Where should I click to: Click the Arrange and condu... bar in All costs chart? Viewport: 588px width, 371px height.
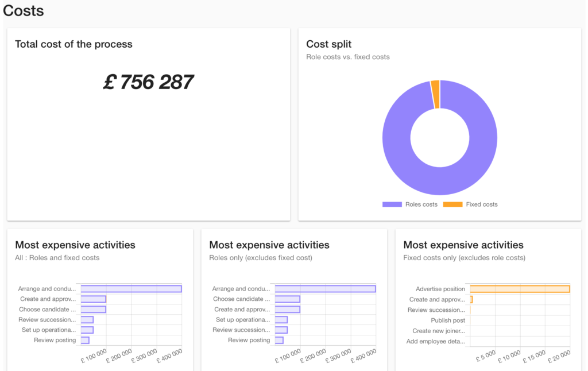click(131, 289)
